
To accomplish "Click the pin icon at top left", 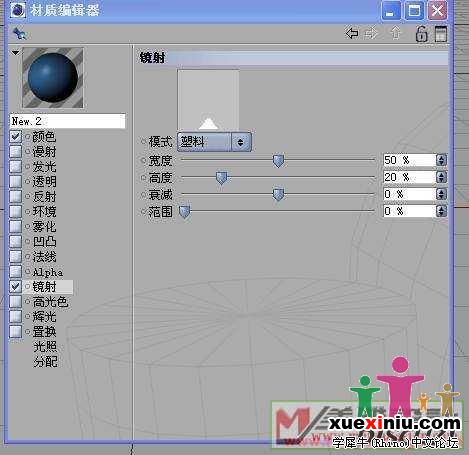I will (19, 33).
